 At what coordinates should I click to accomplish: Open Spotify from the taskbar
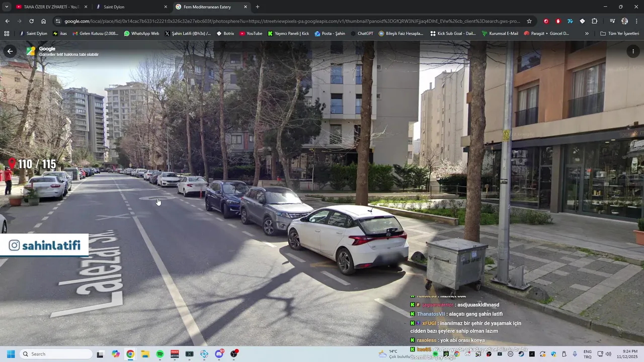[x=160, y=354]
